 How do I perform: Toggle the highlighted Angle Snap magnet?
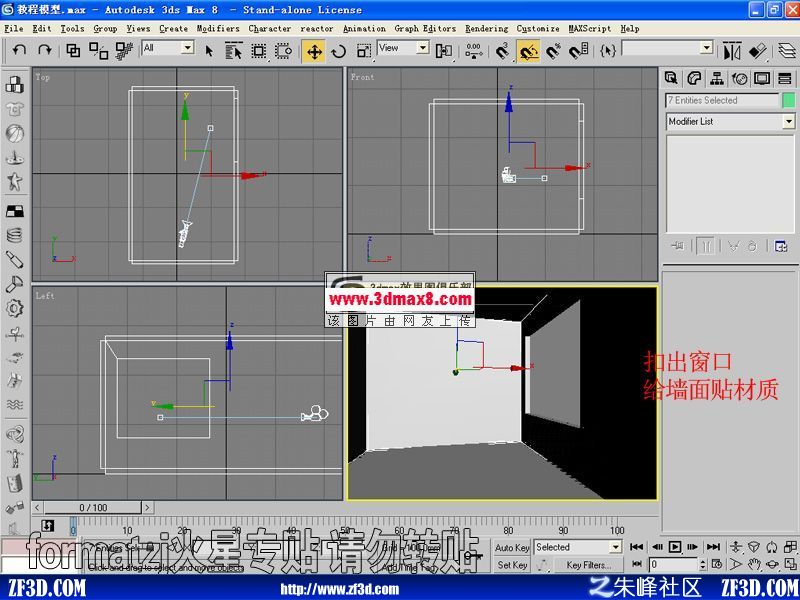coord(529,51)
